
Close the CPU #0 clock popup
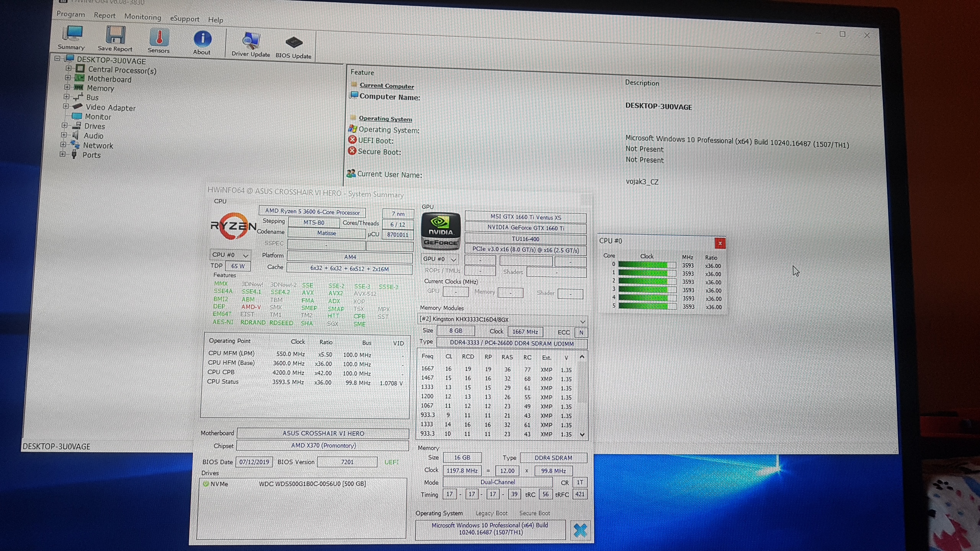(x=720, y=243)
